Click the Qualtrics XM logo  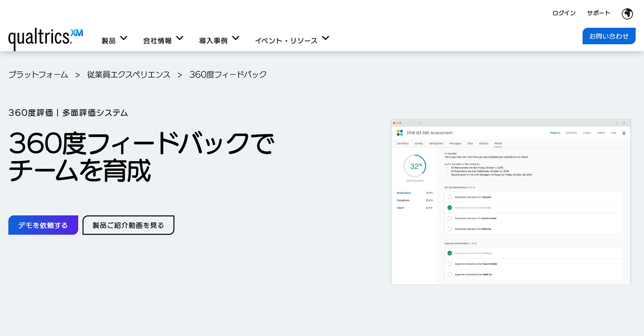(45, 39)
